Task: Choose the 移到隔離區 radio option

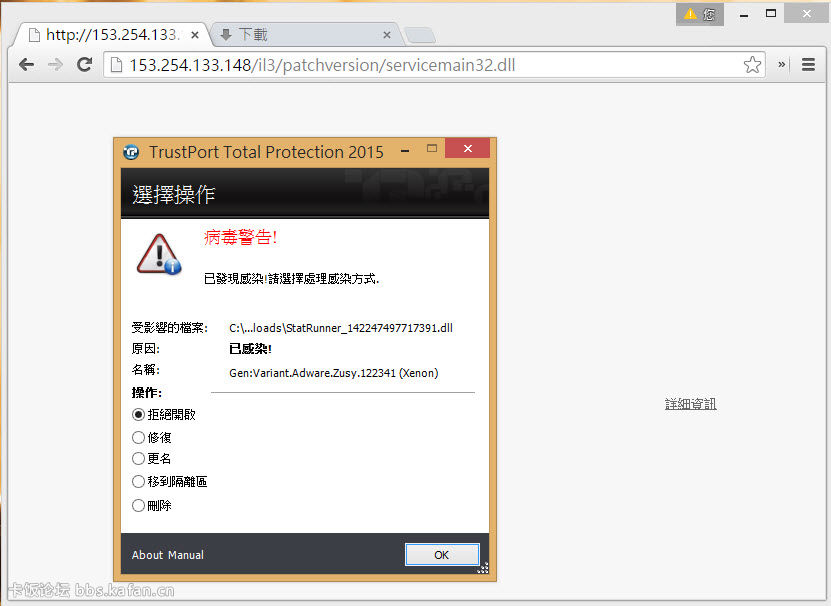Action: point(170,481)
